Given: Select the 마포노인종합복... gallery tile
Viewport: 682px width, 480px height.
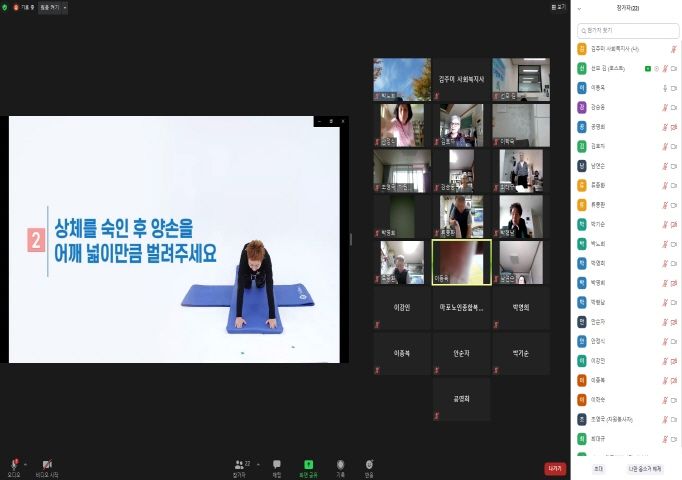Looking at the screenshot, I should pyautogui.click(x=461, y=307).
